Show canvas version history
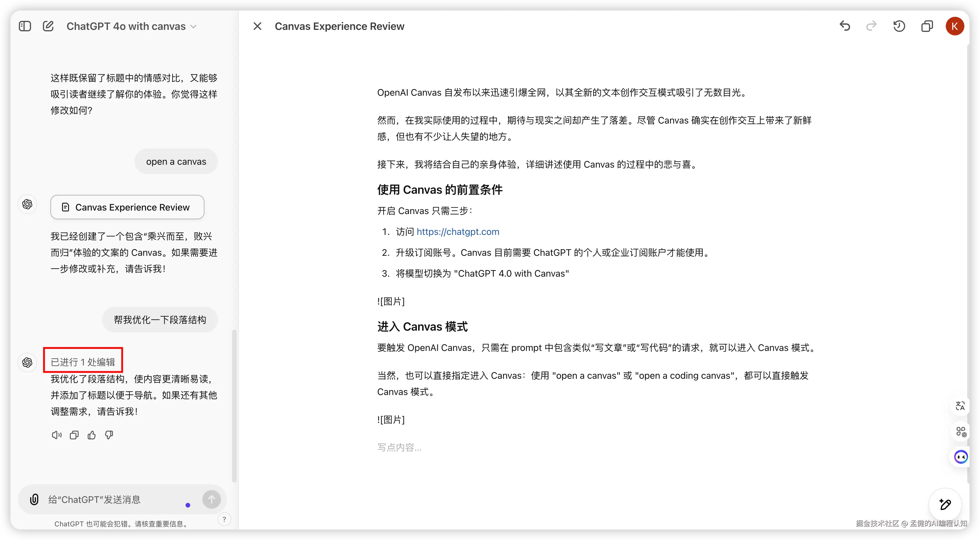The width and height of the screenshot is (980, 540). click(x=899, y=26)
